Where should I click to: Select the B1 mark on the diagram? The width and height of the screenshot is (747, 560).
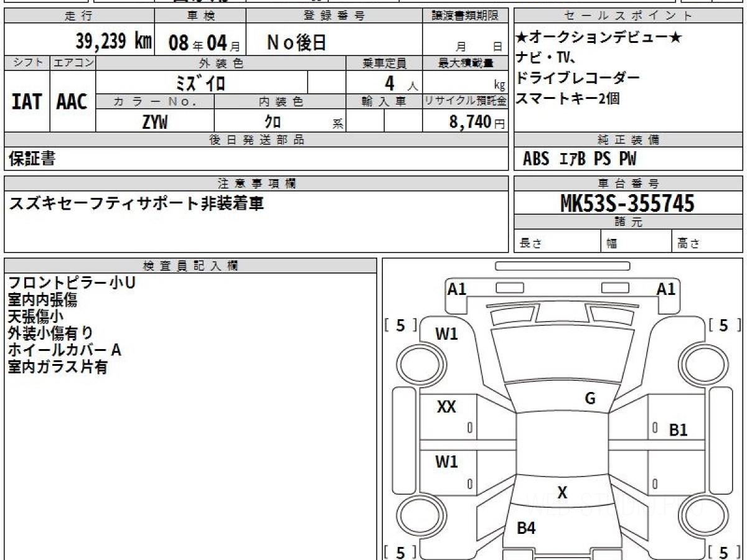point(678,430)
